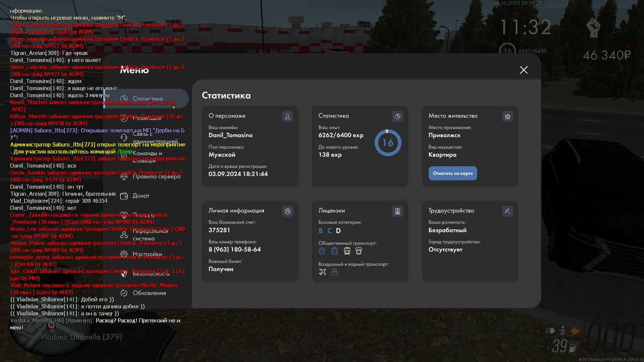Click category B license letter
Image resolution: width=644 pixels, height=362 pixels.
pyautogui.click(x=321, y=231)
